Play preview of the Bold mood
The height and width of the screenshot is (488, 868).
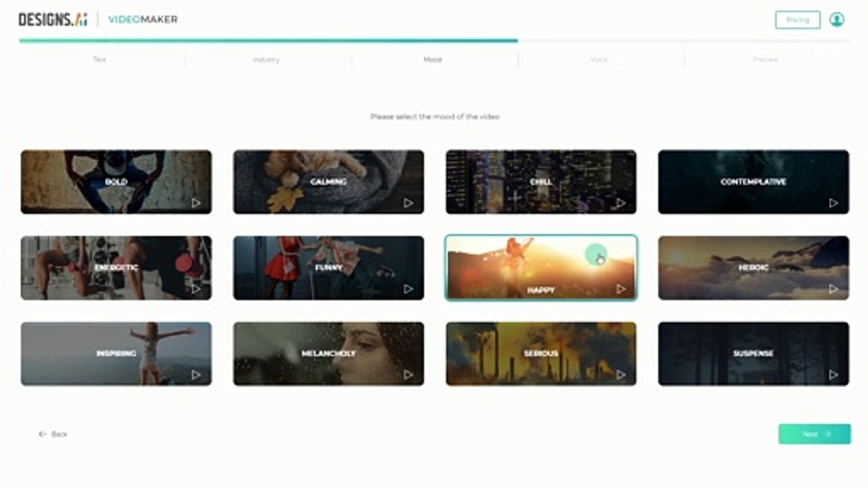[x=196, y=203]
